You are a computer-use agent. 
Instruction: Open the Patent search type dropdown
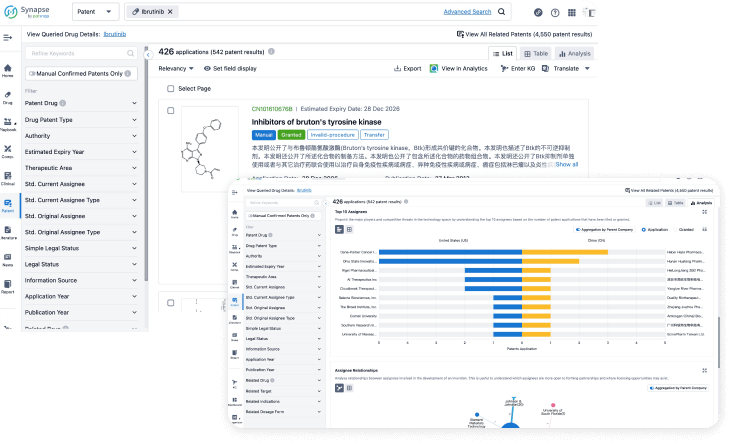click(x=94, y=13)
